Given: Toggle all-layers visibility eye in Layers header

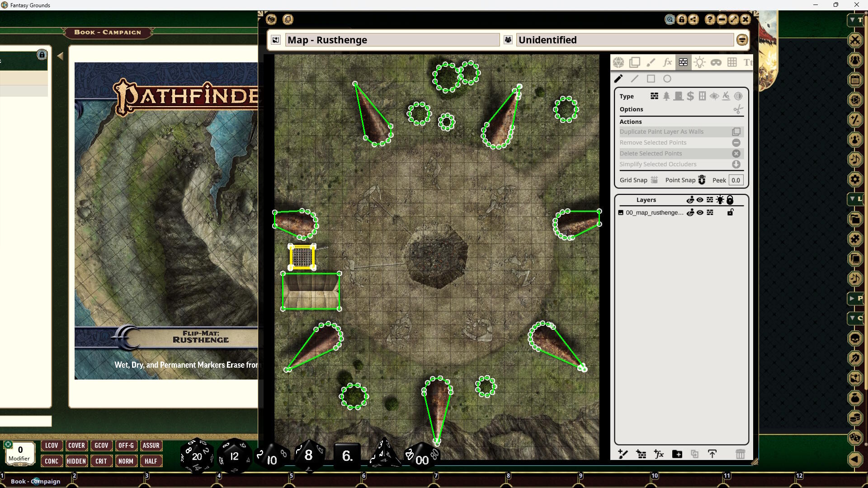Looking at the screenshot, I should pos(700,200).
